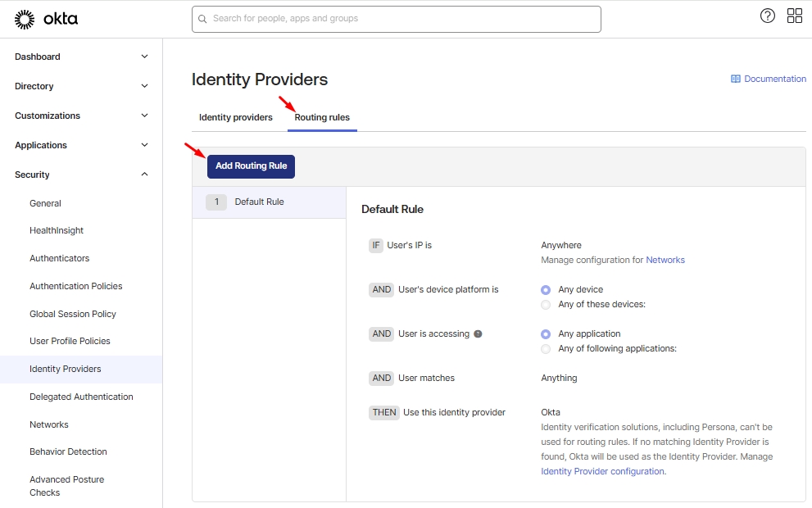Click the search magnifier icon
The image size is (812, 508).
[x=202, y=18]
